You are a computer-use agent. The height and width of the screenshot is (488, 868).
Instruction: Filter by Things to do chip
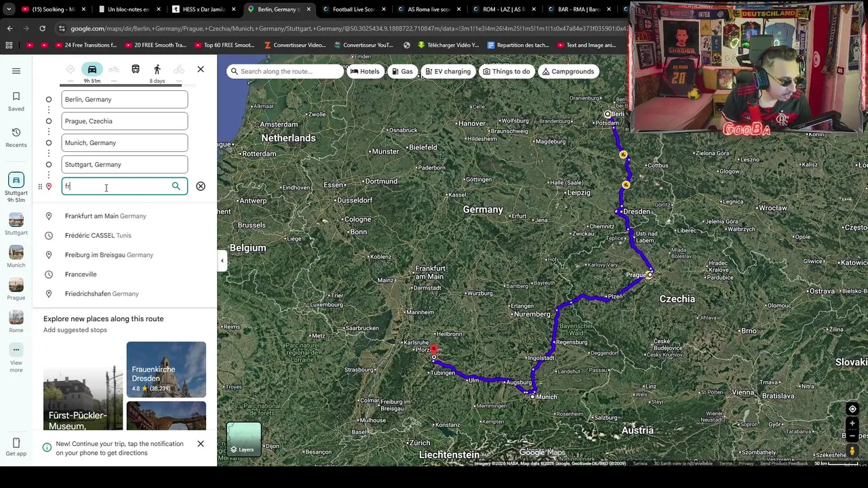506,72
